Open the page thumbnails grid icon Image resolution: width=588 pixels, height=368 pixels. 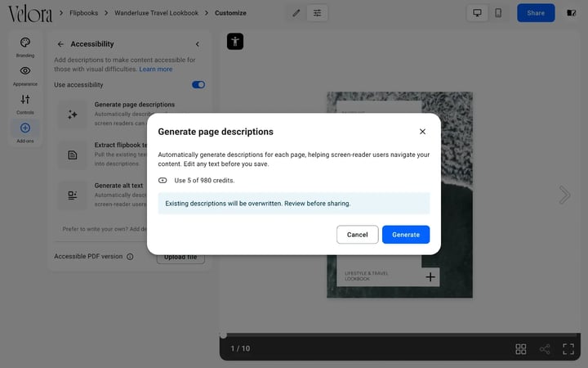pyautogui.click(x=520, y=349)
